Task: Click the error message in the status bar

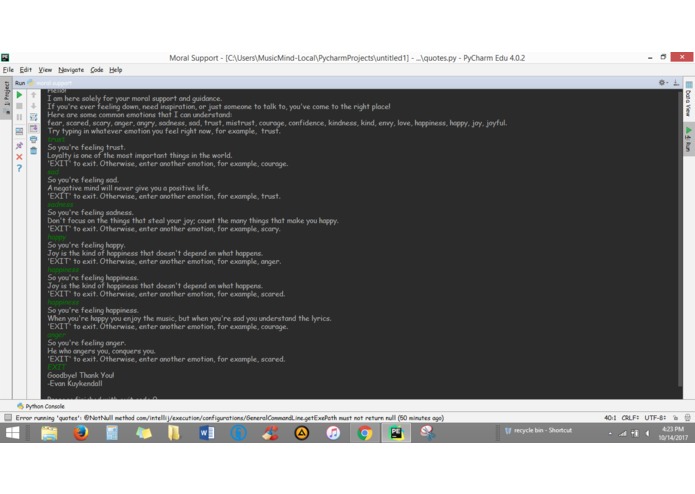Action: point(230,417)
